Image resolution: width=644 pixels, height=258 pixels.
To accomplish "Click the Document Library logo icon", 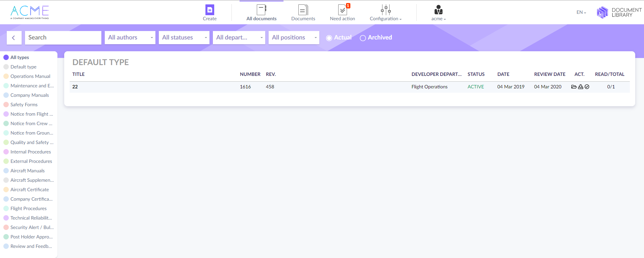I will [x=602, y=12].
